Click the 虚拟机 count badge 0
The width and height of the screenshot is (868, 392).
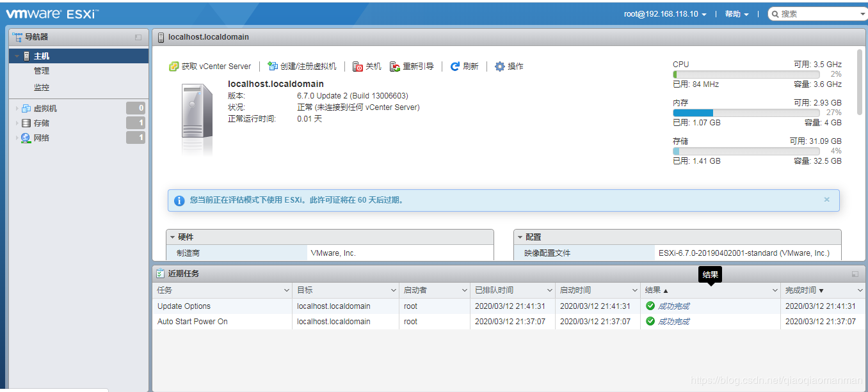pyautogui.click(x=136, y=108)
